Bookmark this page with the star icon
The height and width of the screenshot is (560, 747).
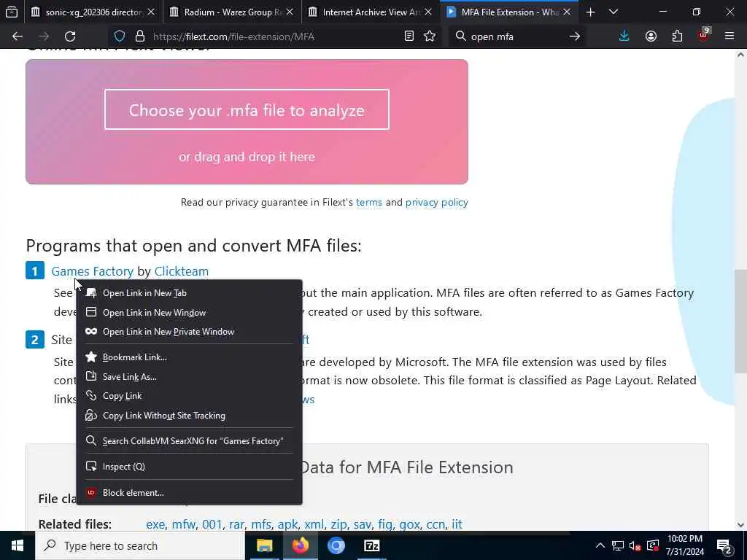[x=430, y=36]
